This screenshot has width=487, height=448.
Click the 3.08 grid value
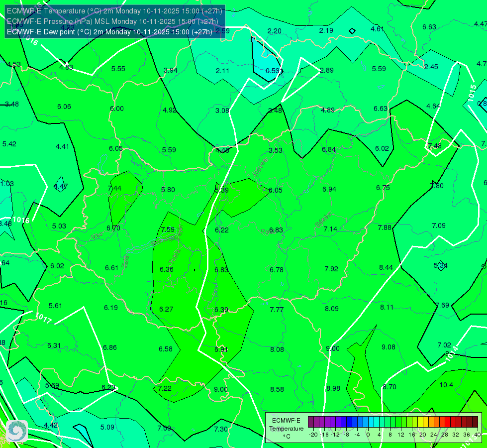222,111
